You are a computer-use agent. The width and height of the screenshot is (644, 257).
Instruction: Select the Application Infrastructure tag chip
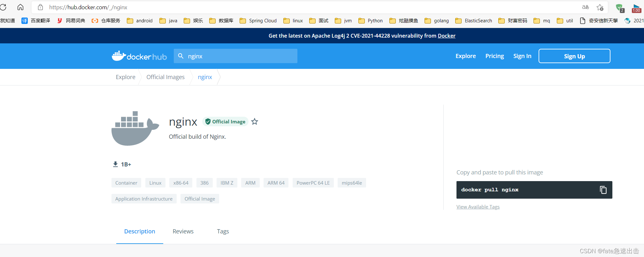[144, 199]
